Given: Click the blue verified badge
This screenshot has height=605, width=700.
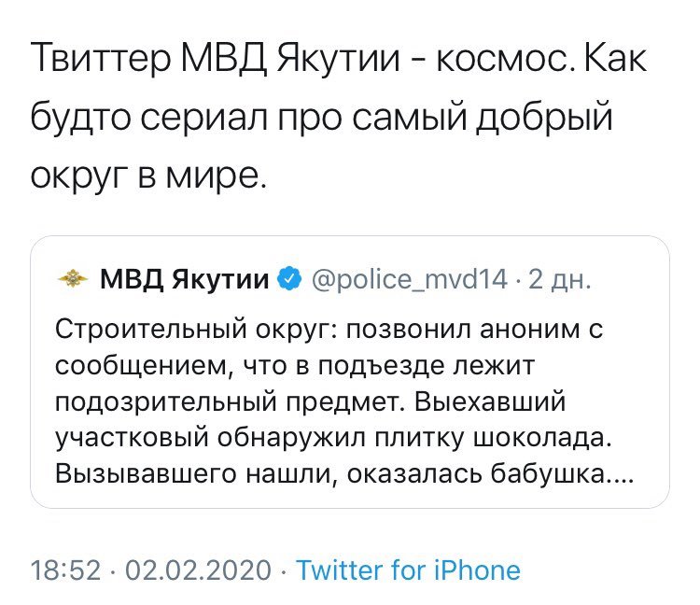Looking at the screenshot, I should click(x=290, y=278).
